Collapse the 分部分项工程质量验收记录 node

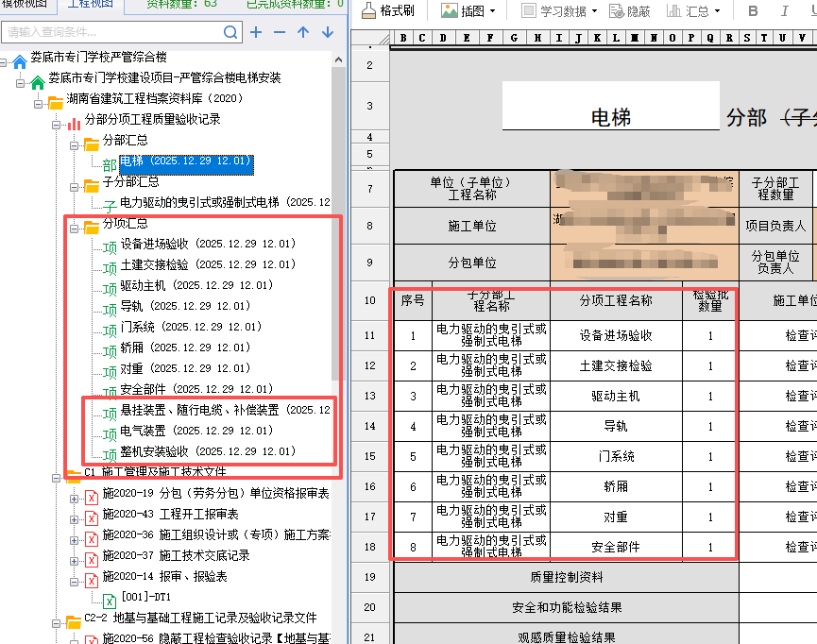click(x=57, y=122)
